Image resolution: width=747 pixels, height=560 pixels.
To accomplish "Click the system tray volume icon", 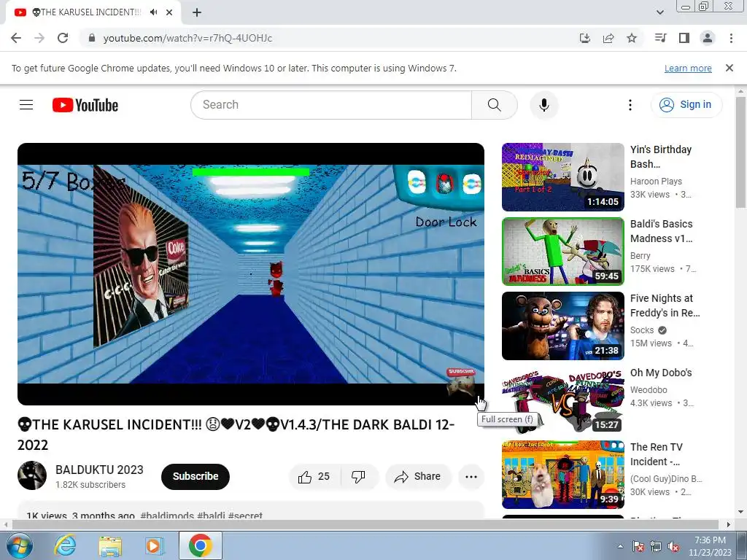I will coord(673,546).
